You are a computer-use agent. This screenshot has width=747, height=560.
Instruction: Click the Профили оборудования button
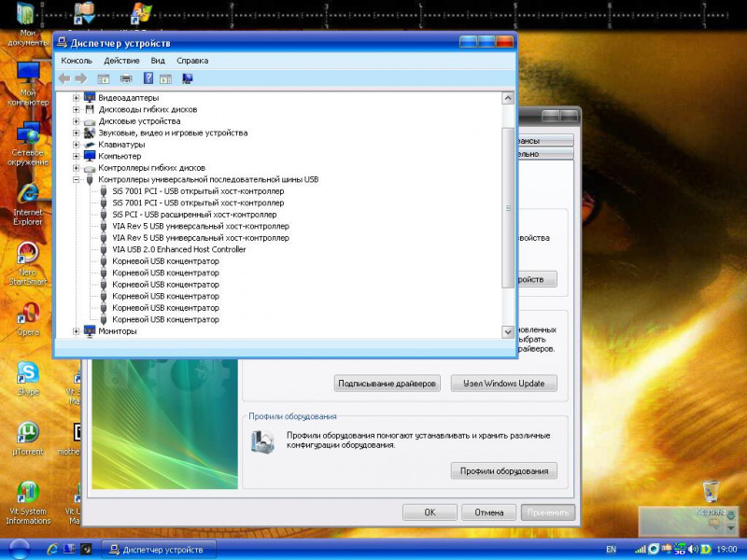(x=503, y=471)
